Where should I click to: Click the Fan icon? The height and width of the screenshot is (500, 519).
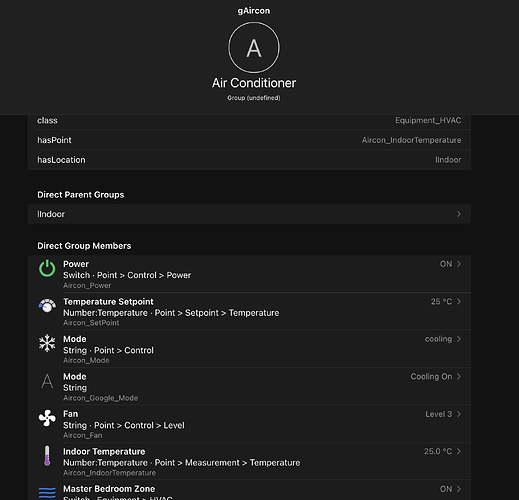tap(47, 418)
